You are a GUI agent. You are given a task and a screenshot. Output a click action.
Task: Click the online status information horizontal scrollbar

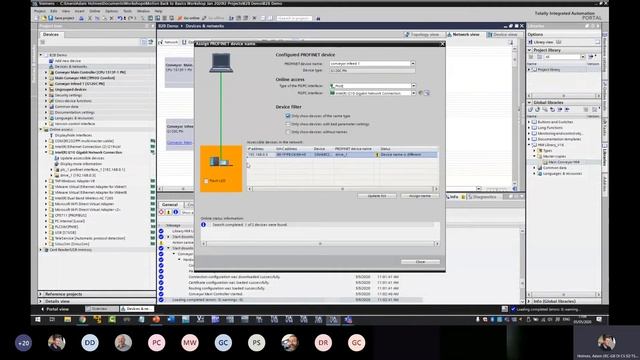[x=320, y=244]
